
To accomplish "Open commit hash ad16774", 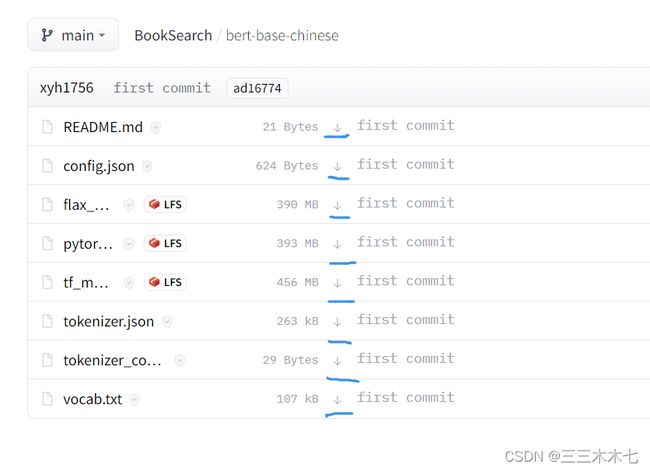I will (x=257, y=88).
